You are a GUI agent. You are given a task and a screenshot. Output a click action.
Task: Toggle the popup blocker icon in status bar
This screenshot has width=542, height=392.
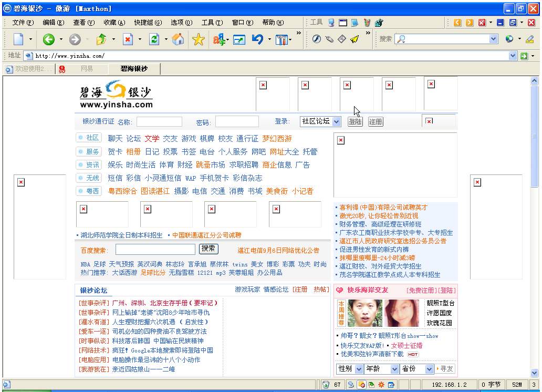click(x=361, y=385)
